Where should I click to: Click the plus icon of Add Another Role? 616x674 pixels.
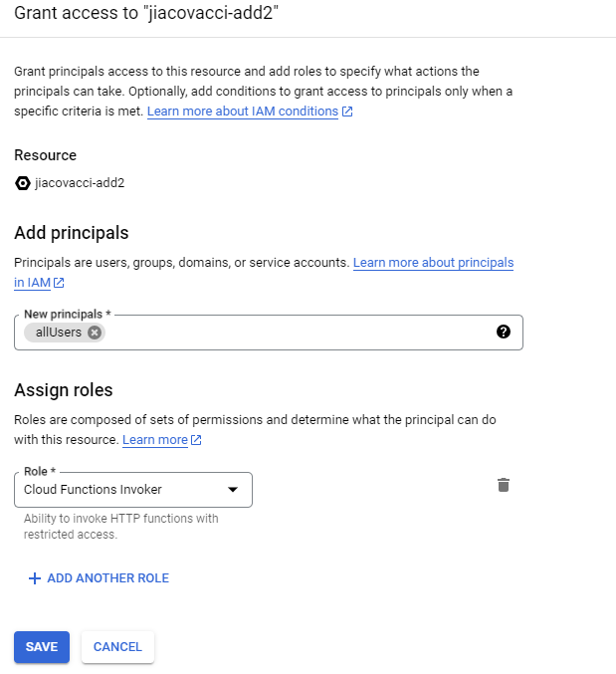pyautogui.click(x=35, y=578)
